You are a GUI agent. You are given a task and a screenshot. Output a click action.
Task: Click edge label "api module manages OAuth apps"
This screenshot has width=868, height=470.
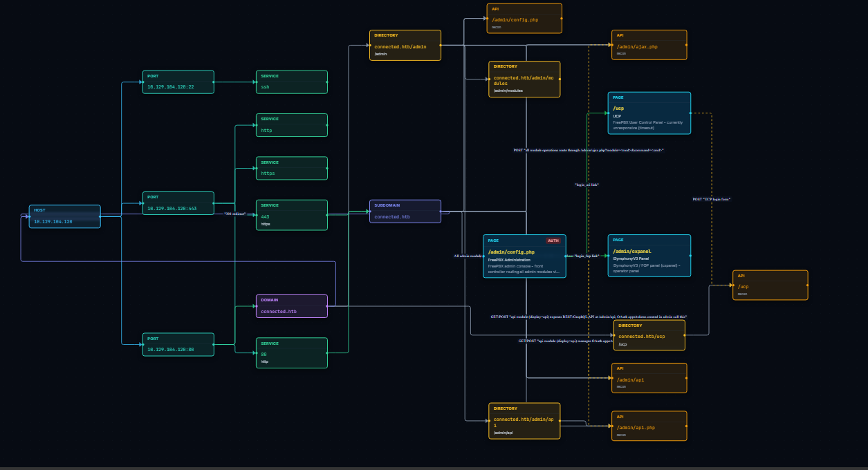coord(566,341)
